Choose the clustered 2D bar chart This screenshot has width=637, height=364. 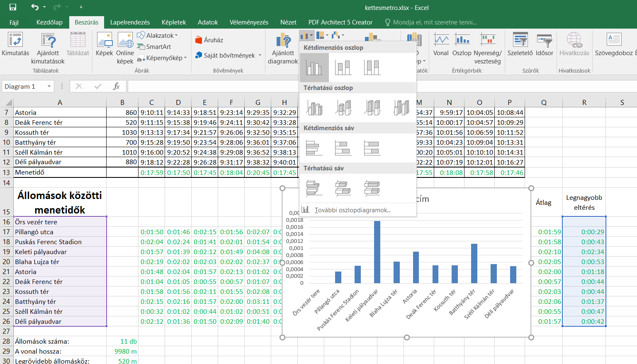coord(314,148)
